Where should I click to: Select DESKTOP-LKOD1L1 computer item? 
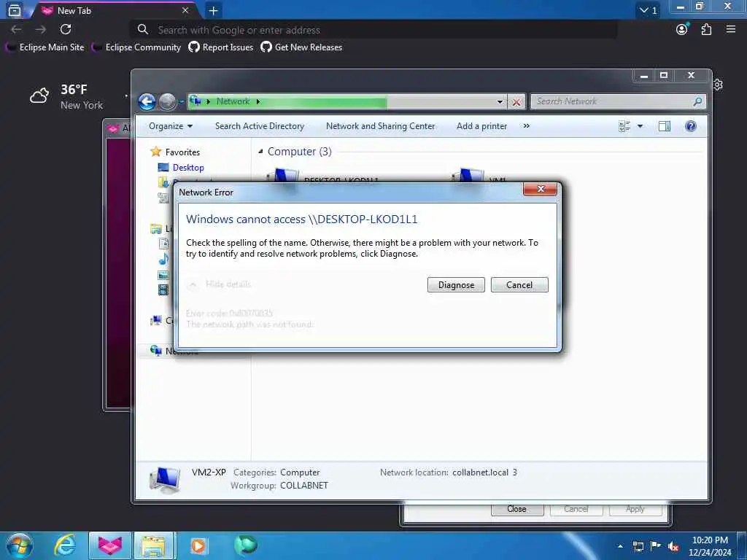click(324, 176)
